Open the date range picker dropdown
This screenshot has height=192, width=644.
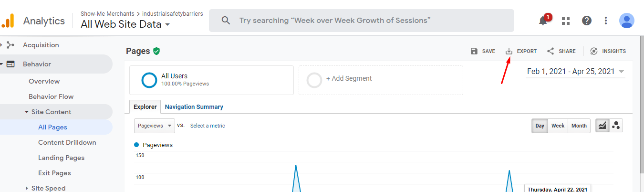(x=575, y=72)
